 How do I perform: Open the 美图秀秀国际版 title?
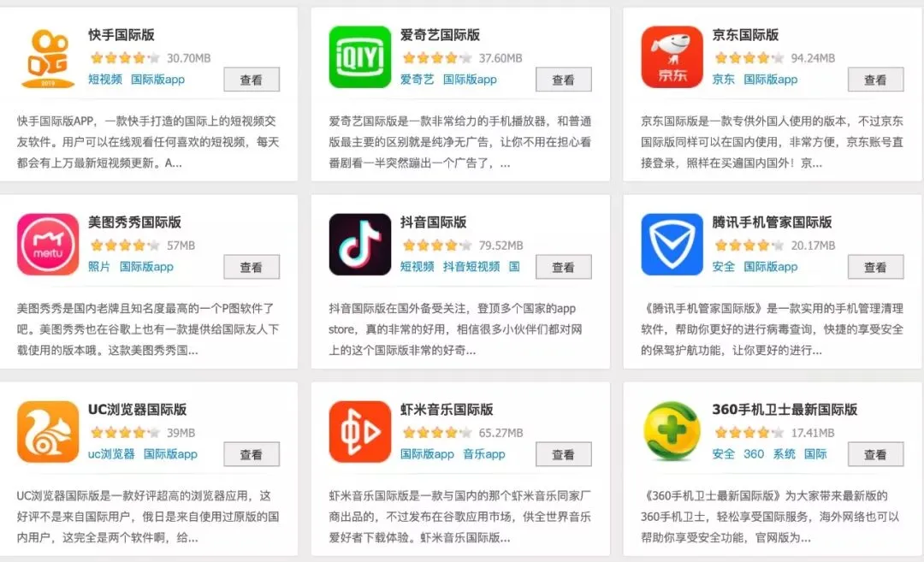[135, 222]
